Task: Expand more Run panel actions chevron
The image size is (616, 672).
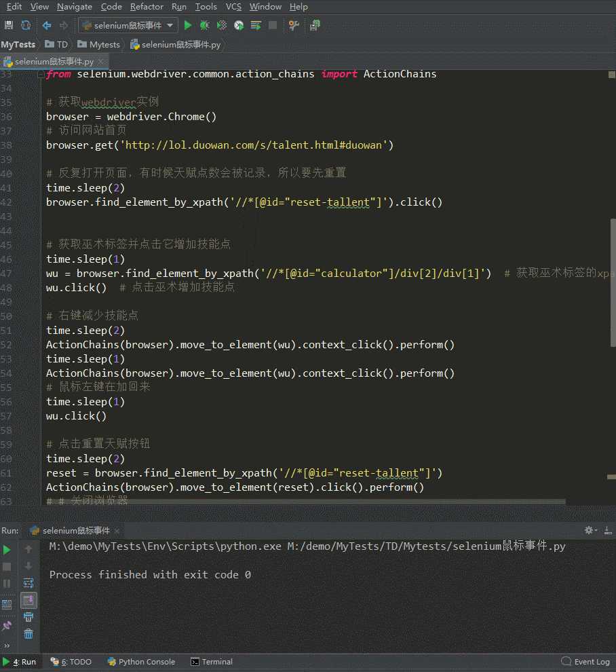Action: coord(7,646)
